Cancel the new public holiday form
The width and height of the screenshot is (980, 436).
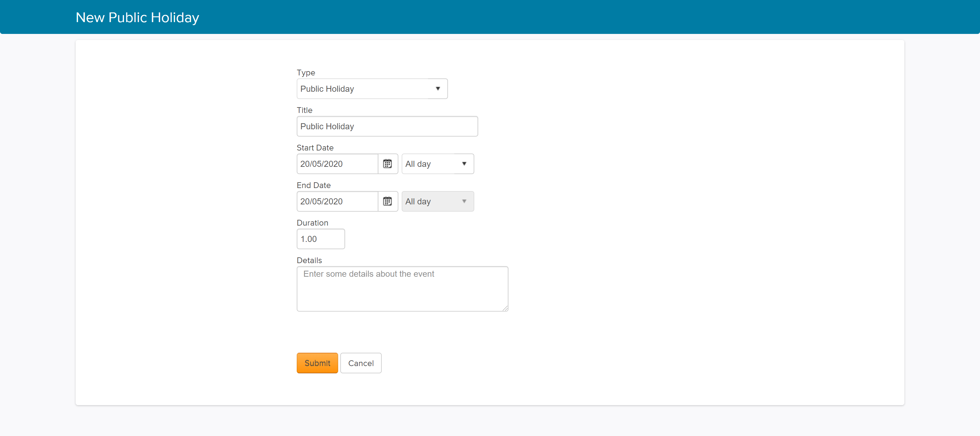pyautogui.click(x=361, y=363)
